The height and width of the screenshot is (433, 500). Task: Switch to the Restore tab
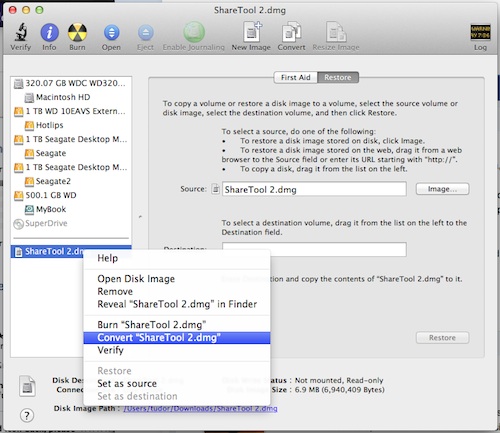coord(338,77)
